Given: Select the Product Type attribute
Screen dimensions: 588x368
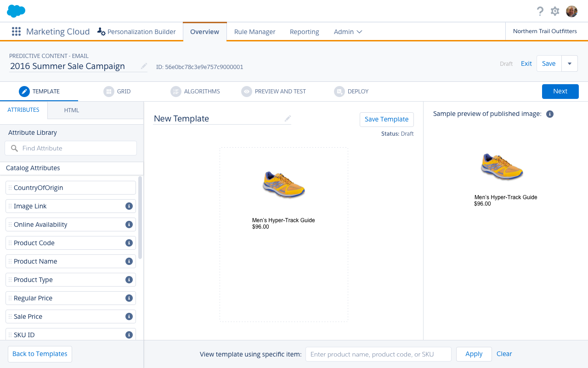Looking at the screenshot, I should click(x=71, y=280).
